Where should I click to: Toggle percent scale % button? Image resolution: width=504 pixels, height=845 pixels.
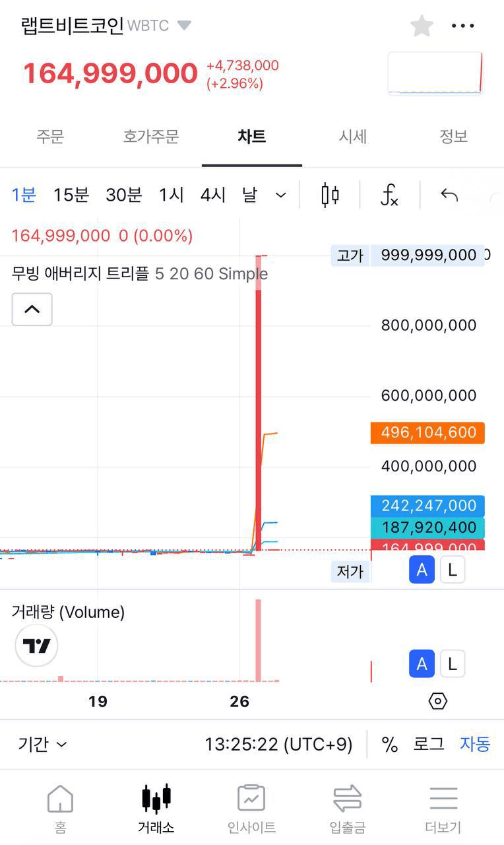click(x=390, y=745)
